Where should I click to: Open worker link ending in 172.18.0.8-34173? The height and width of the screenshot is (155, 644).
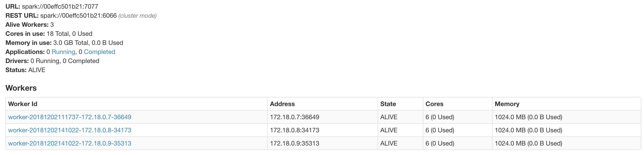coord(69,130)
